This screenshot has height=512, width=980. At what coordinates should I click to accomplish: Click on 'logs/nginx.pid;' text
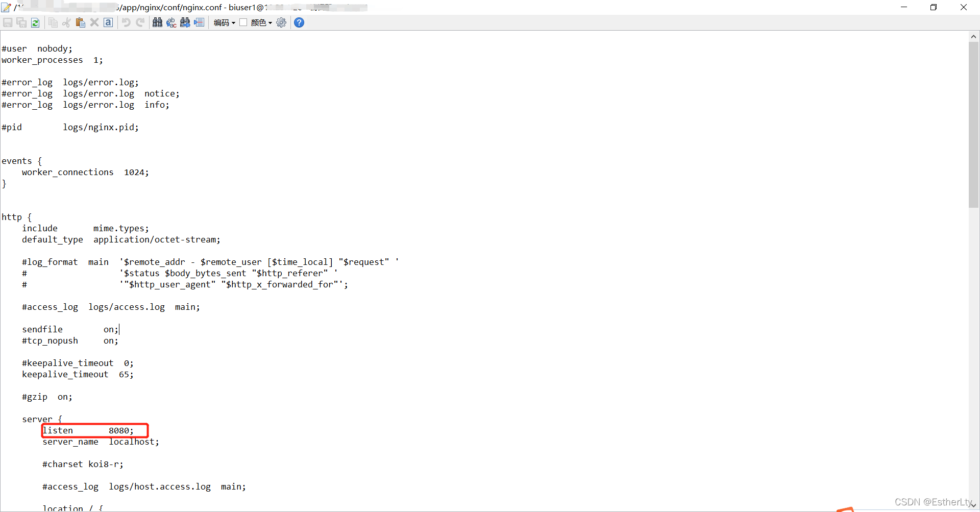pyautogui.click(x=101, y=128)
